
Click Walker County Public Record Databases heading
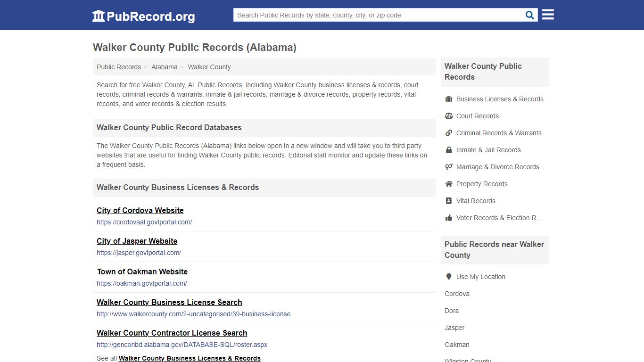tap(169, 127)
